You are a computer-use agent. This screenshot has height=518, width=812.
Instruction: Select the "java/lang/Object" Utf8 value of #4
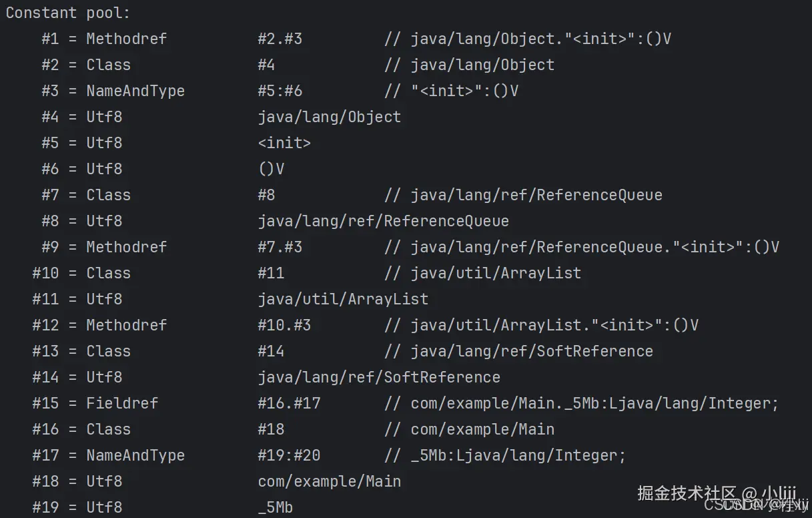point(329,117)
